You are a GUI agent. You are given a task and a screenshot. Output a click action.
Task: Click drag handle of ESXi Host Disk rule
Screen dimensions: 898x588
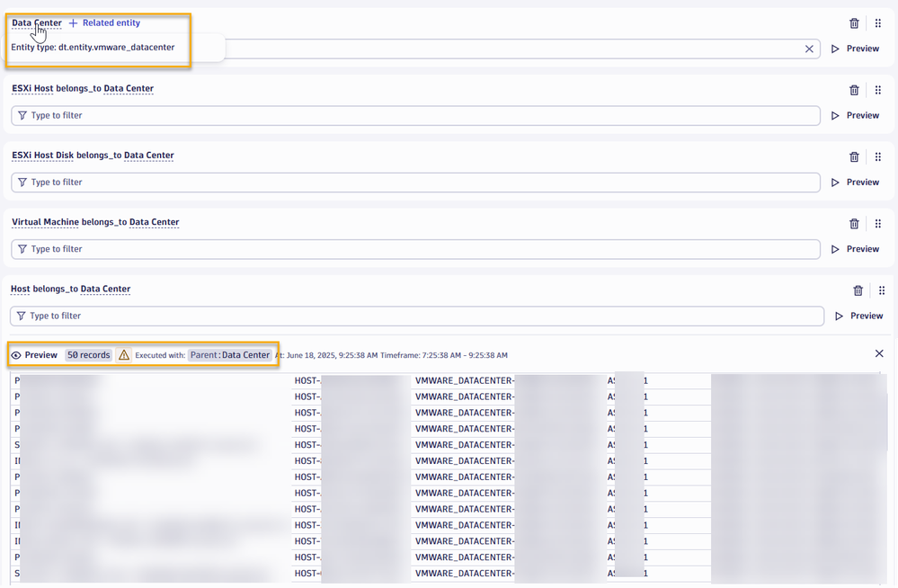(x=878, y=157)
